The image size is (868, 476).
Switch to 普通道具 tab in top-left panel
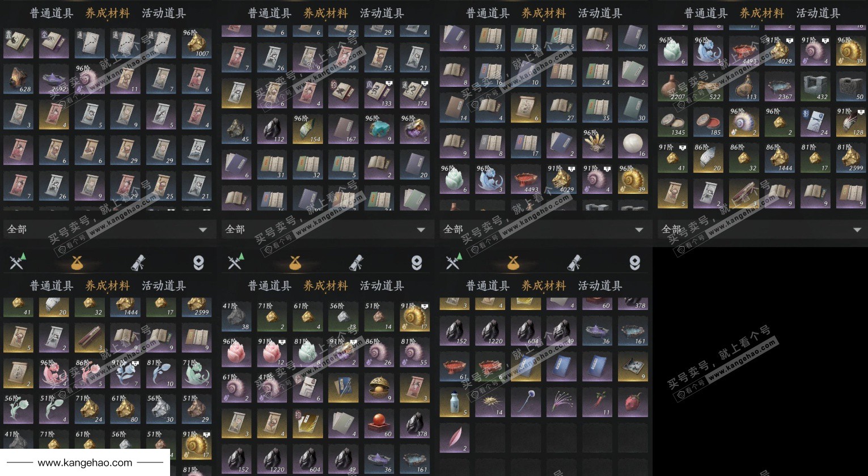click(x=52, y=12)
